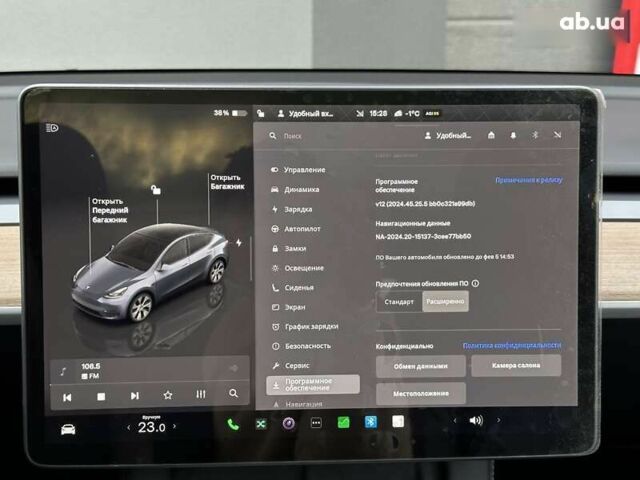The width and height of the screenshot is (640, 480).
Task: Open the purple camera app
Action: [289, 423]
